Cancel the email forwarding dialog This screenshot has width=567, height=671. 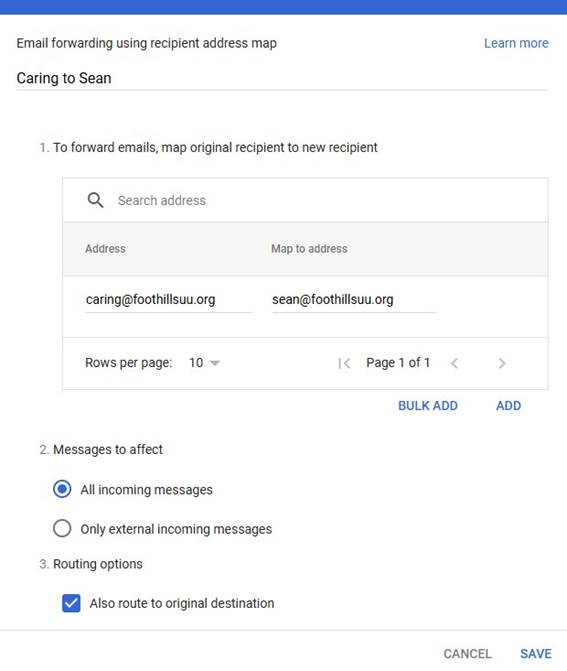[467, 653]
